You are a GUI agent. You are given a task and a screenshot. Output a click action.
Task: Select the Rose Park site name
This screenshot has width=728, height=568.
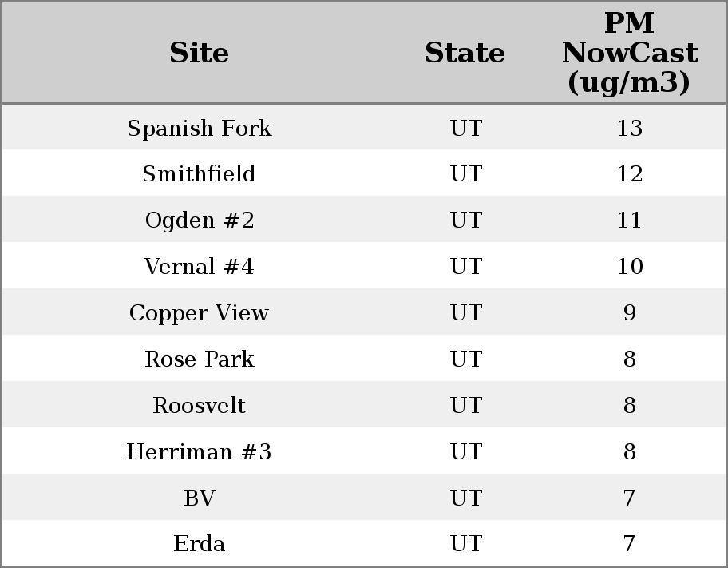199,359
